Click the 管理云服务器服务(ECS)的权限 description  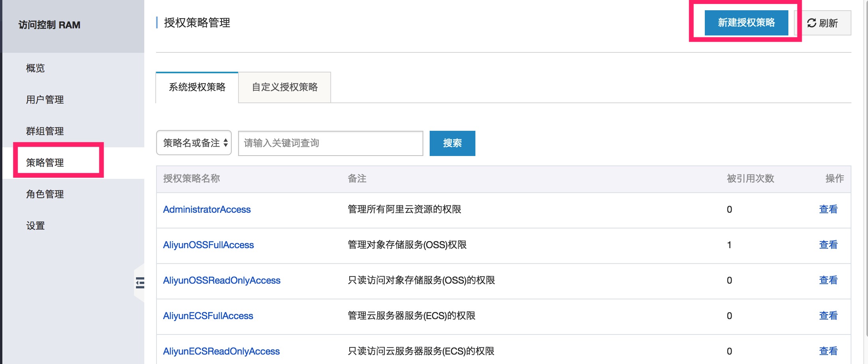[x=412, y=316]
